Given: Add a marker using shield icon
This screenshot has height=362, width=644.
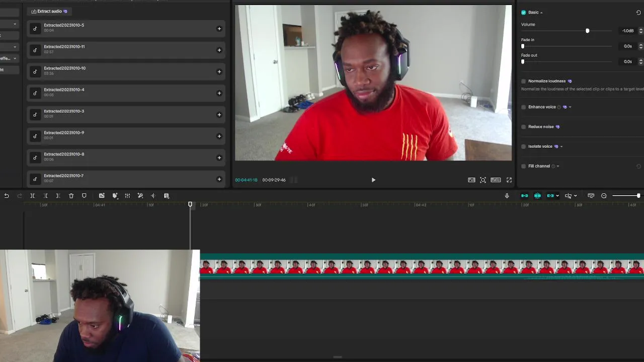Looking at the screenshot, I should [x=84, y=196].
